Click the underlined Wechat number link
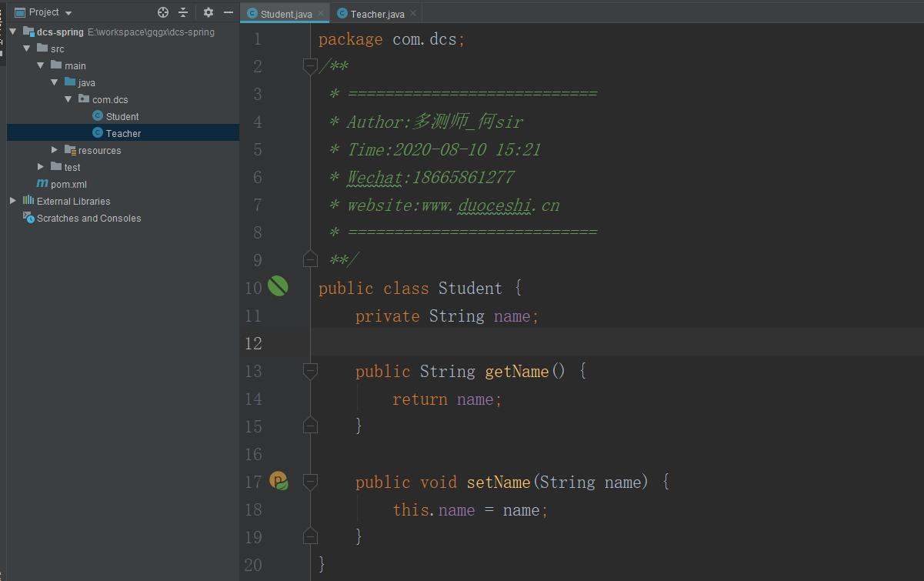This screenshot has height=581, width=924. pyautogui.click(x=375, y=177)
